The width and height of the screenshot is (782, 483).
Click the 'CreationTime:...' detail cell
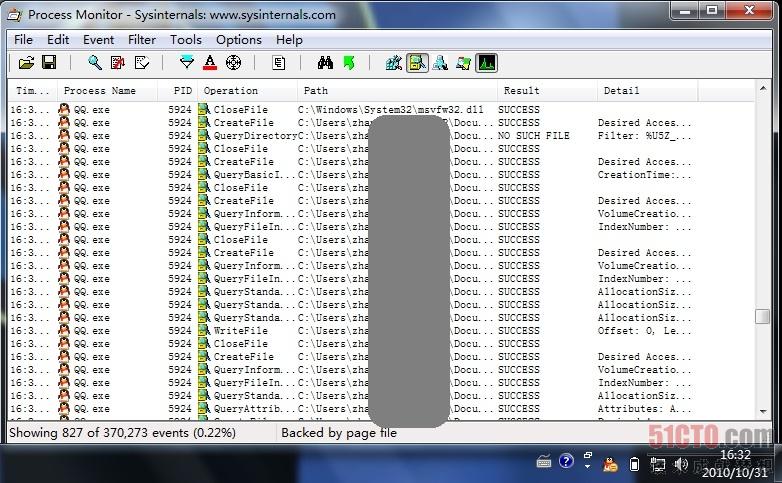click(644, 175)
